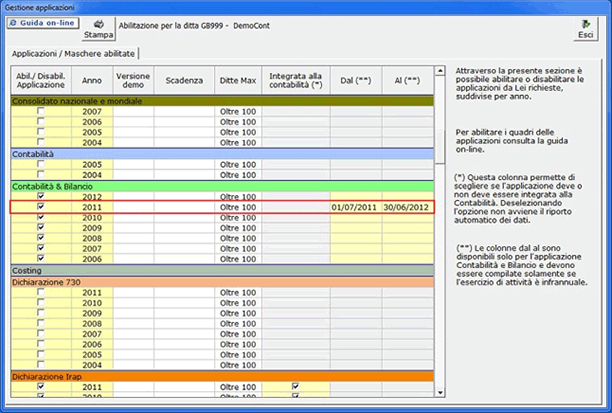
Task: Disable Dichiarazione Irap 2011 application checkbox
Action: click(x=41, y=386)
